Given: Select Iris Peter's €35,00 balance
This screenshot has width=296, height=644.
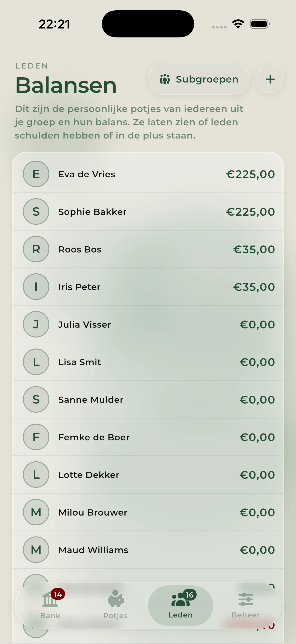Looking at the screenshot, I should coord(254,287).
